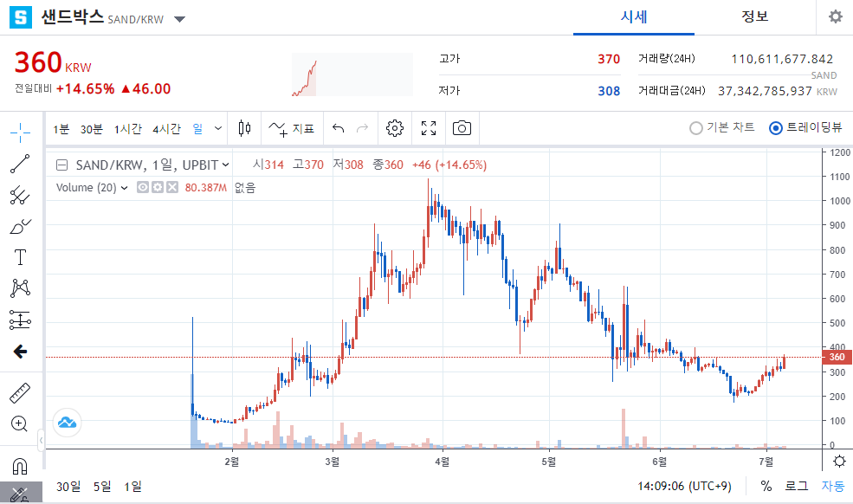Click the stay-in-drawing-mode pencil icon
Viewport: 853px width, 504px height.
point(20,494)
